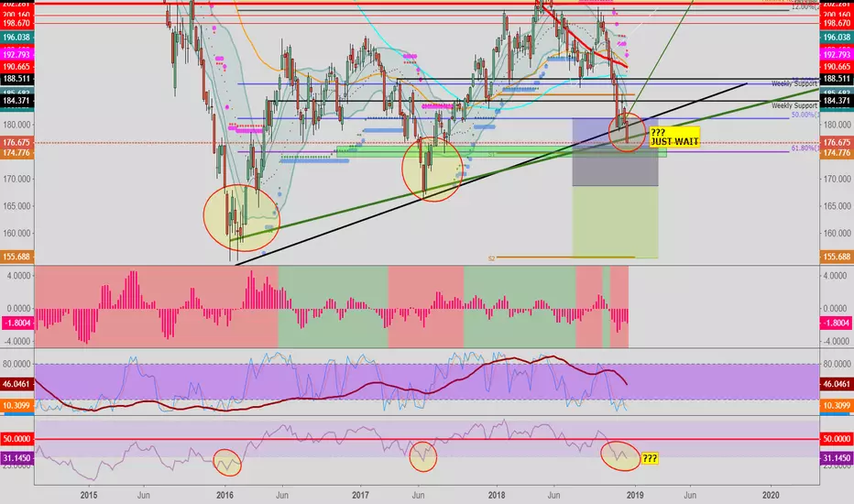Click the 2018 label on time axis

(496, 495)
